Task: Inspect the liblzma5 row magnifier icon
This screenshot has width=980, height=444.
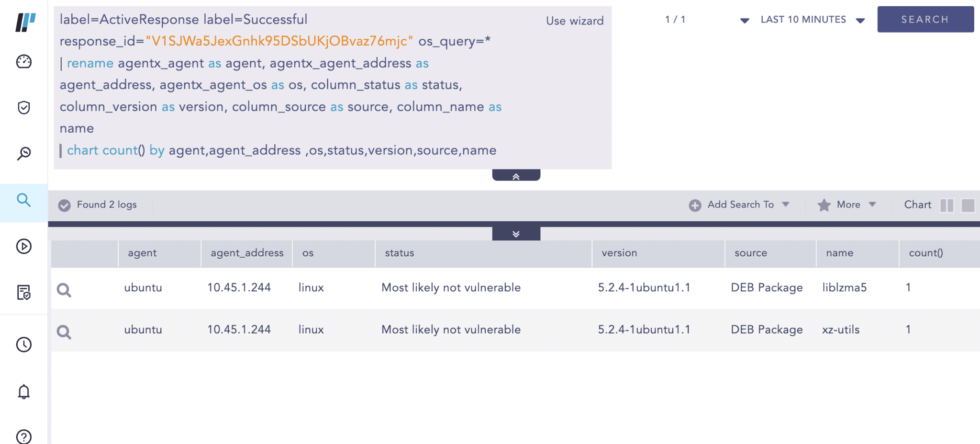Action: coord(64,290)
